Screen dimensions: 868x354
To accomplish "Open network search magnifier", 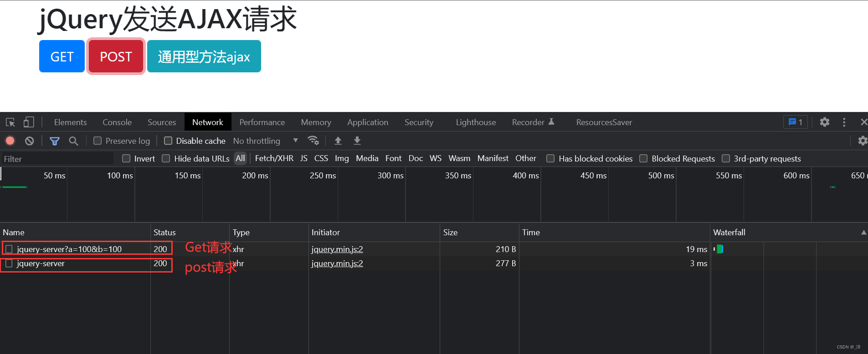I will tap(73, 141).
